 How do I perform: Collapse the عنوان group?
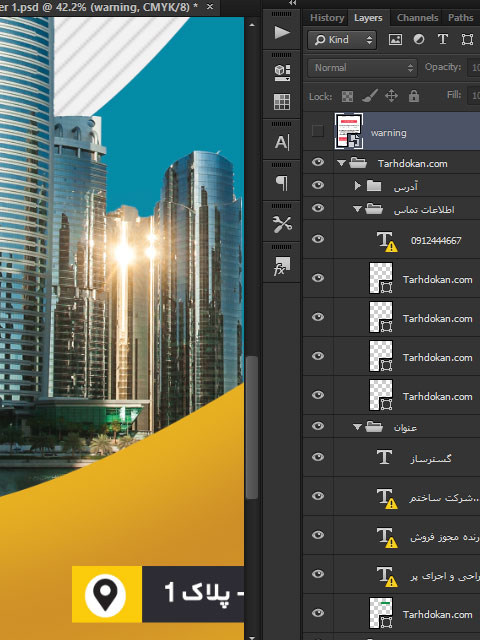(x=358, y=427)
